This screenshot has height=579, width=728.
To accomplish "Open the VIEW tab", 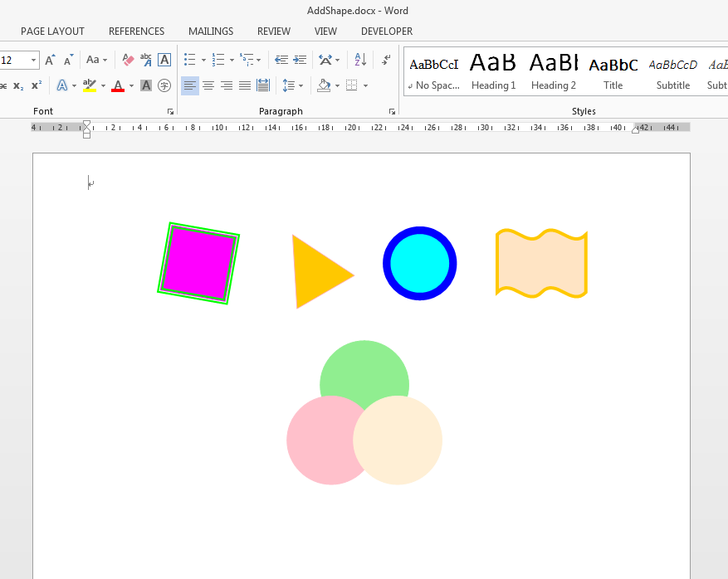I will (325, 32).
